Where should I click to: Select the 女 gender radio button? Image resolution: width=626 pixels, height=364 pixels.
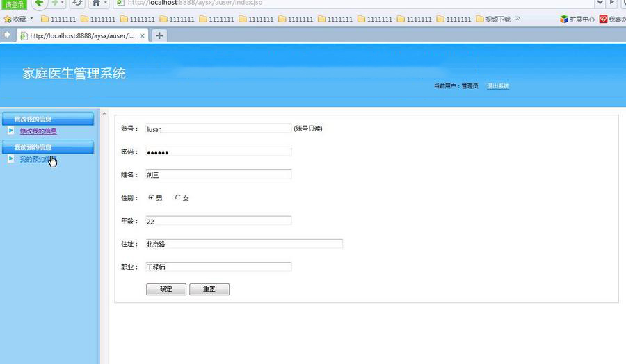pos(177,197)
